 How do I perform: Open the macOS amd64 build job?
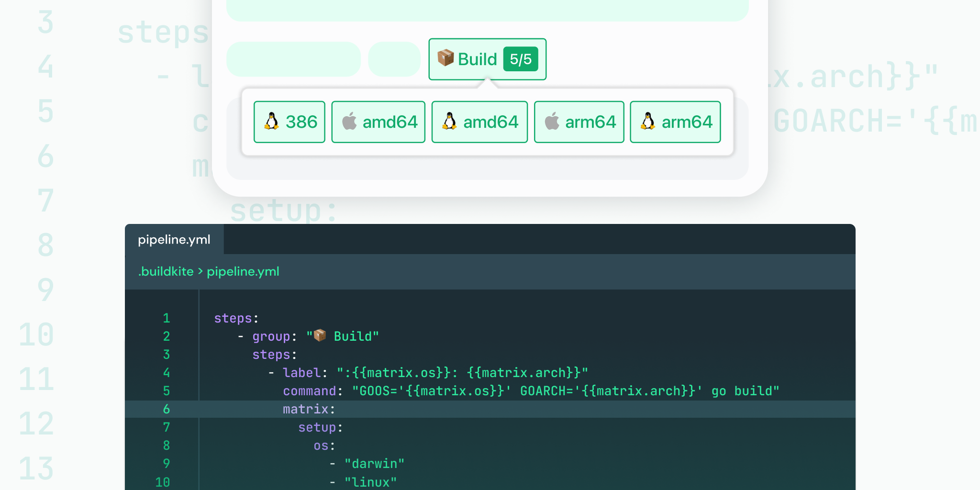pos(378,122)
